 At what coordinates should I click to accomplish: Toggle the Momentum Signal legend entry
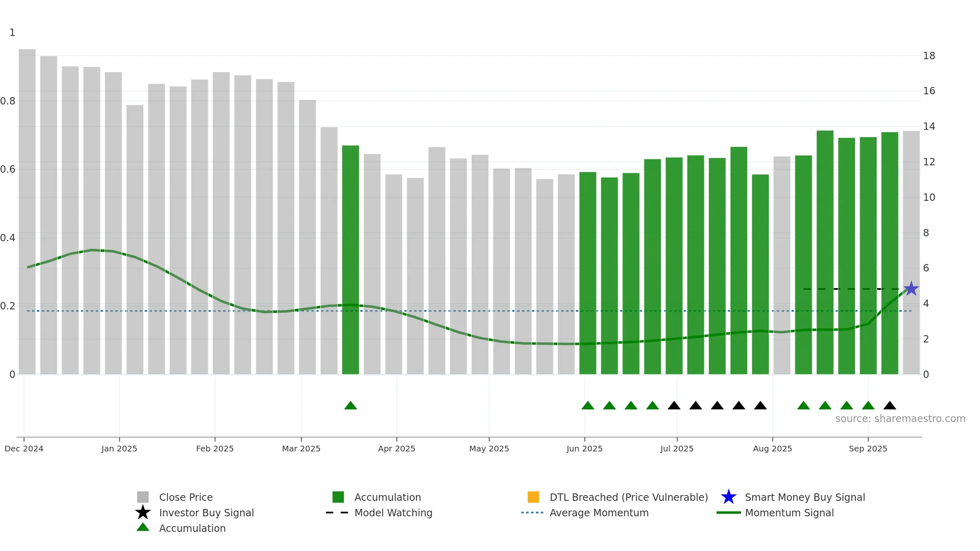775,513
